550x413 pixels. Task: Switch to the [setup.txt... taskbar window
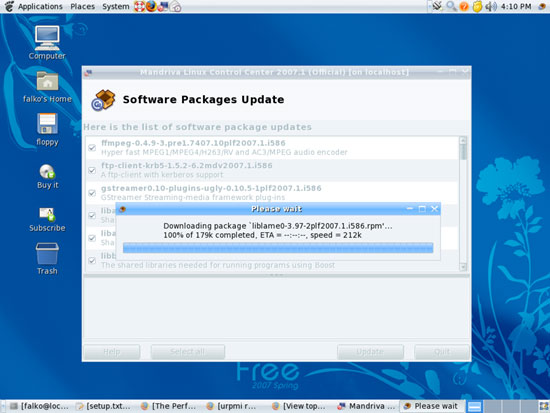point(104,406)
